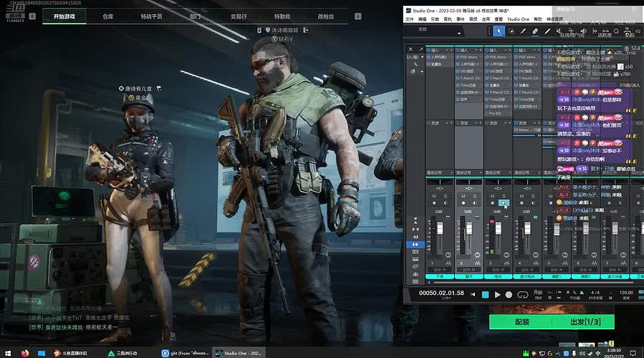Open channel 3 editor icon

(506, 255)
